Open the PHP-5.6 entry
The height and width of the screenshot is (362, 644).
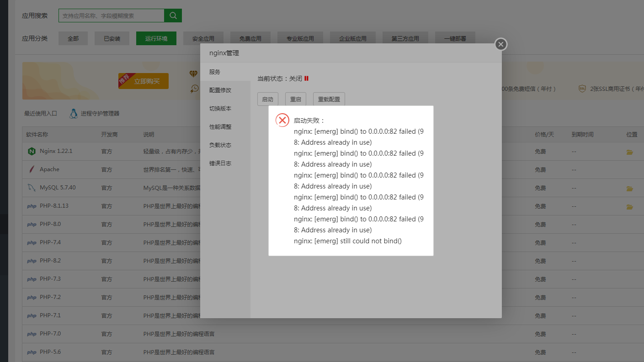pos(50,352)
